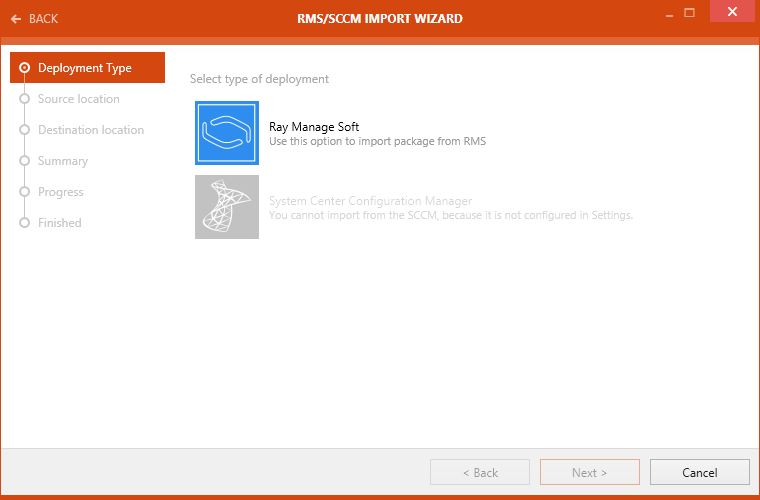The image size is (760, 500).
Task: Click the back arrow icon in title bar
Action: point(15,19)
